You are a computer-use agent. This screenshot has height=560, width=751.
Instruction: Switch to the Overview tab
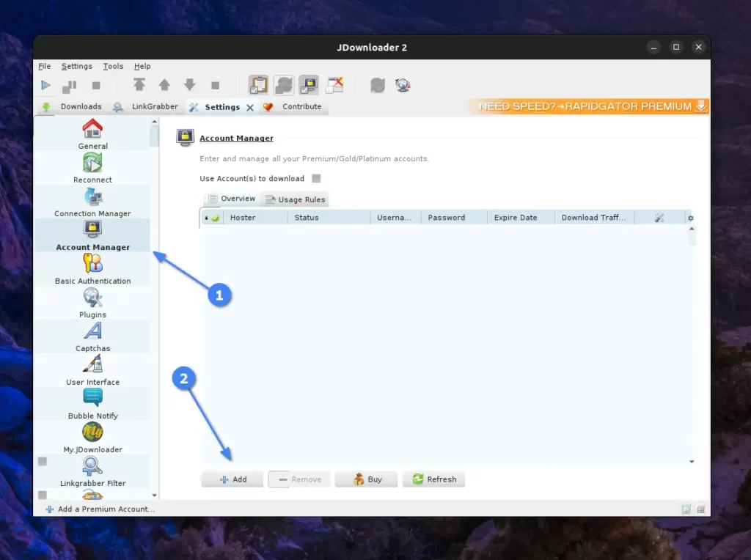[x=232, y=199]
